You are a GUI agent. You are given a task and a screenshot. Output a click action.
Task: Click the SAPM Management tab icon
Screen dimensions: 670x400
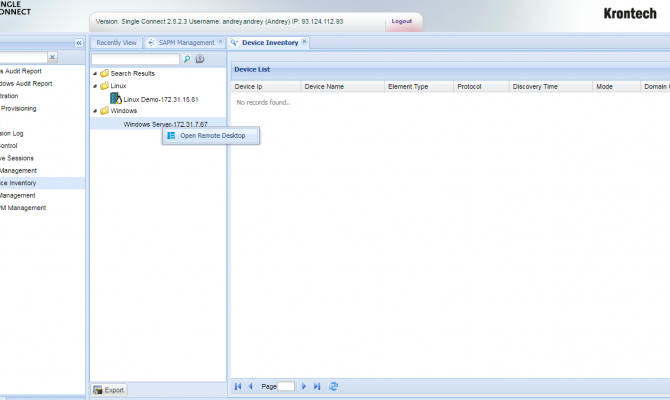click(x=151, y=43)
